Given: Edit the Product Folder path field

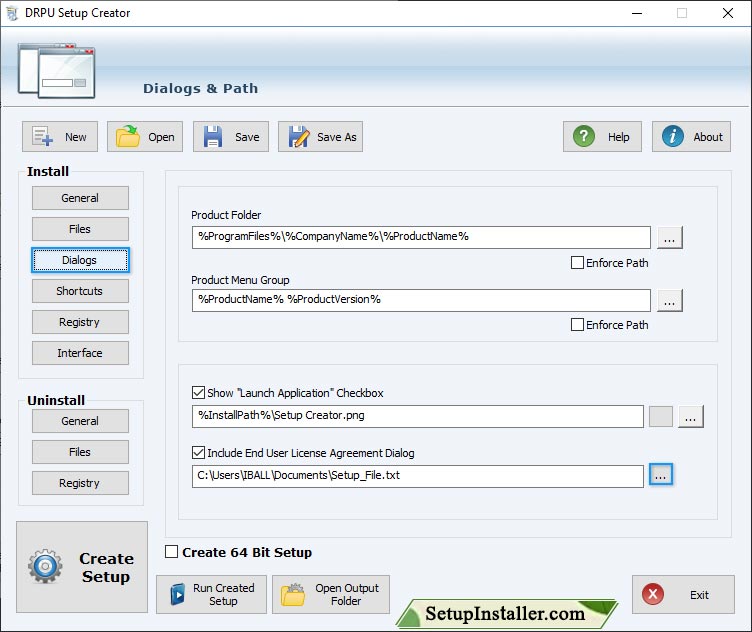Looking at the screenshot, I should [421, 237].
